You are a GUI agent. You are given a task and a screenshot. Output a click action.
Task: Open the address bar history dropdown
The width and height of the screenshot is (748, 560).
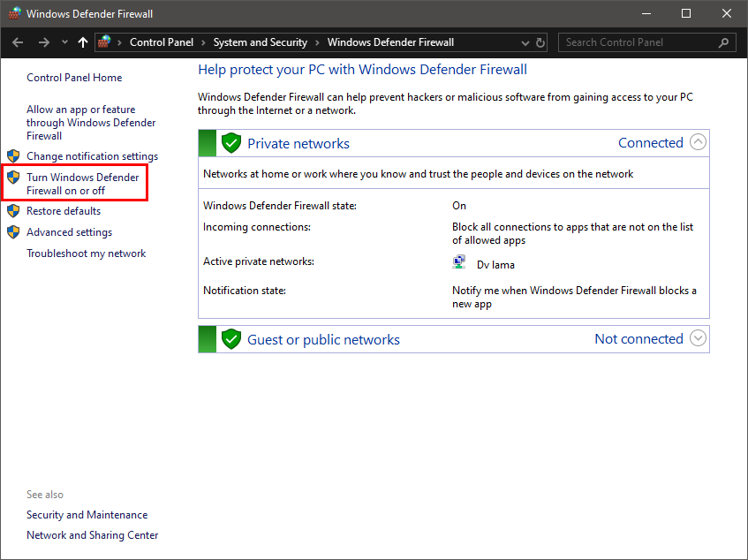[525, 42]
